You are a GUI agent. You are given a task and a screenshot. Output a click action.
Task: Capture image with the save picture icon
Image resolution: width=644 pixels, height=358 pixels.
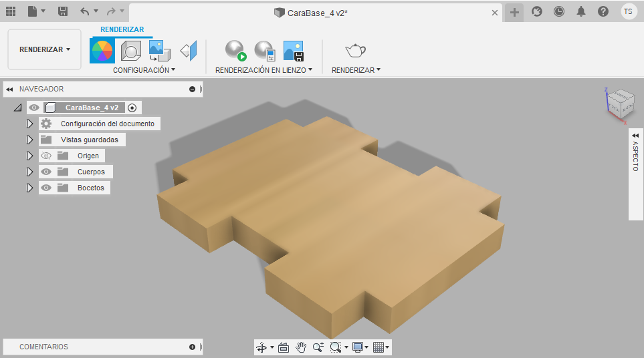tap(294, 51)
